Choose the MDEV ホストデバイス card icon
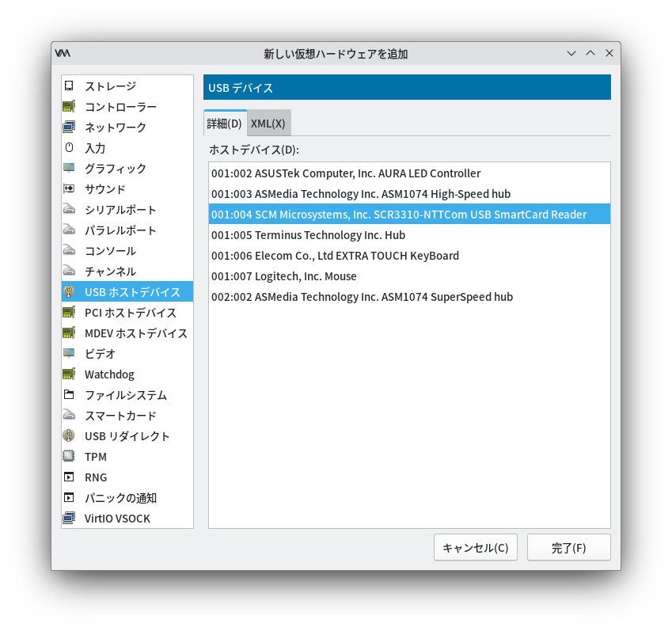672x631 pixels. [69, 333]
